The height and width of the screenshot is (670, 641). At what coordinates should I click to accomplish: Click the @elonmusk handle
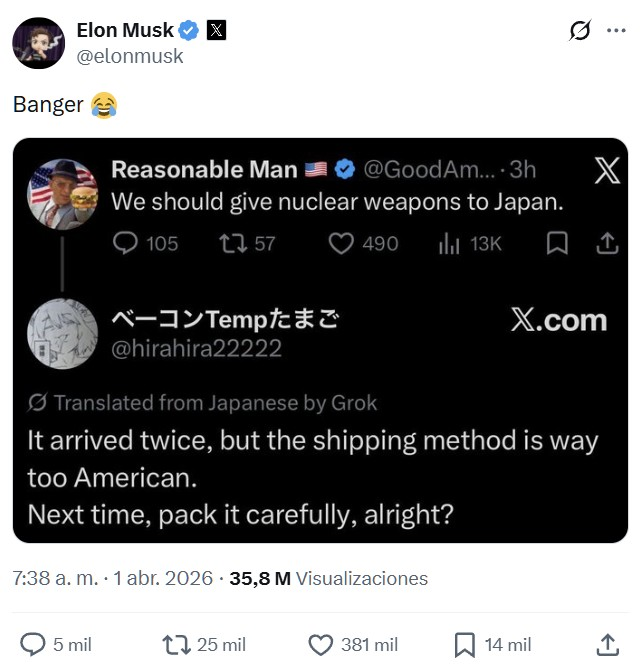coord(130,56)
